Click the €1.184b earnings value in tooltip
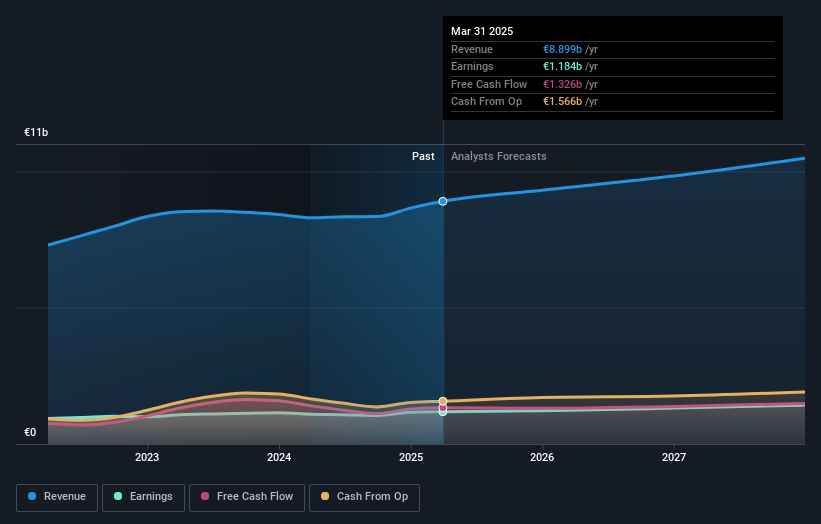This screenshot has width=821, height=524. click(562, 66)
